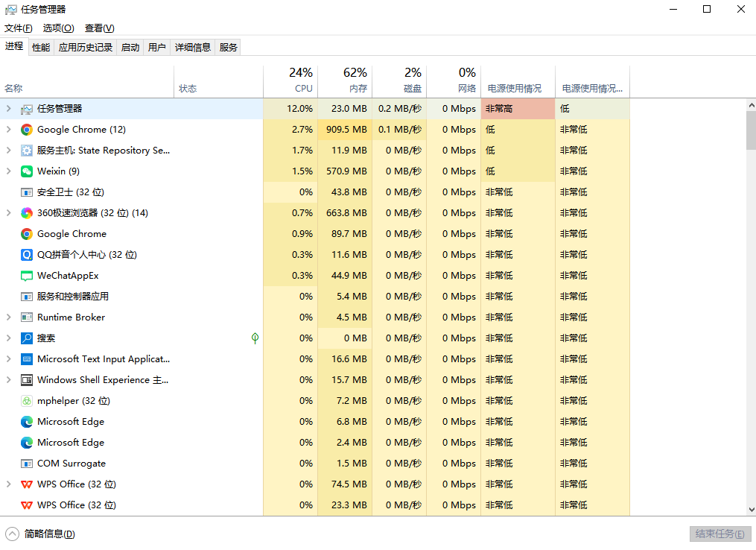Sort by the 网络 column header
This screenshot has width=756, height=550.
click(x=454, y=81)
